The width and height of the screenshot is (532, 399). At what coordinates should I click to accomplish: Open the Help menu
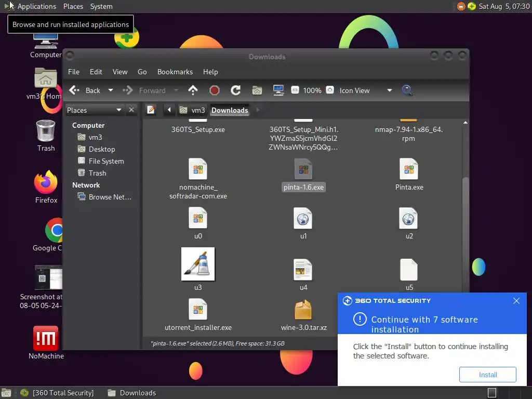pos(210,72)
